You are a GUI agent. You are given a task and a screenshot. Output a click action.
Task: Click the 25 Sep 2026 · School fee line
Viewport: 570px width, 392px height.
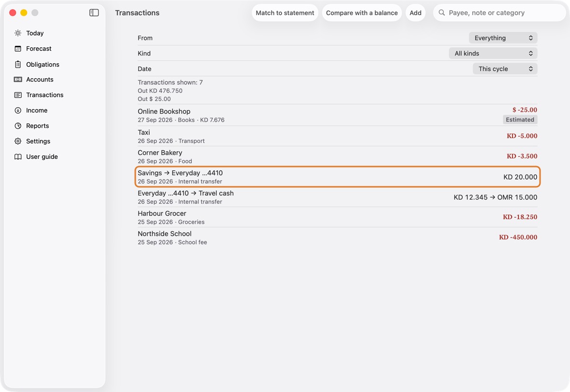(172, 242)
